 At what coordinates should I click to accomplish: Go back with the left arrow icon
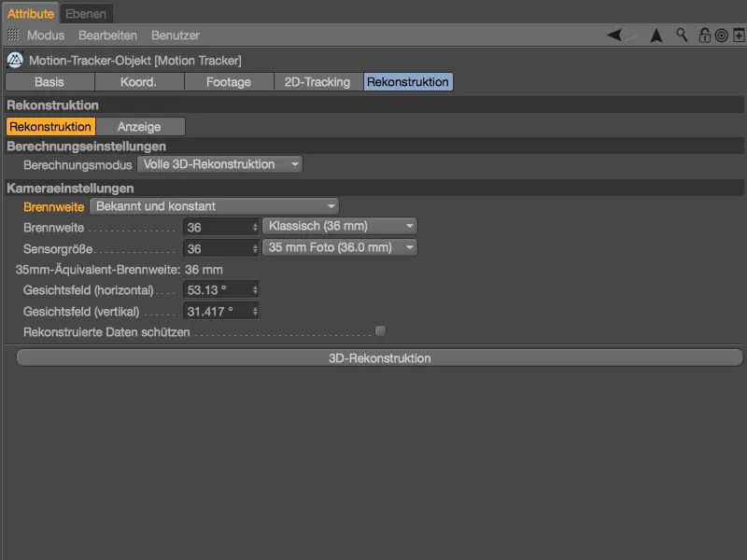click(614, 35)
